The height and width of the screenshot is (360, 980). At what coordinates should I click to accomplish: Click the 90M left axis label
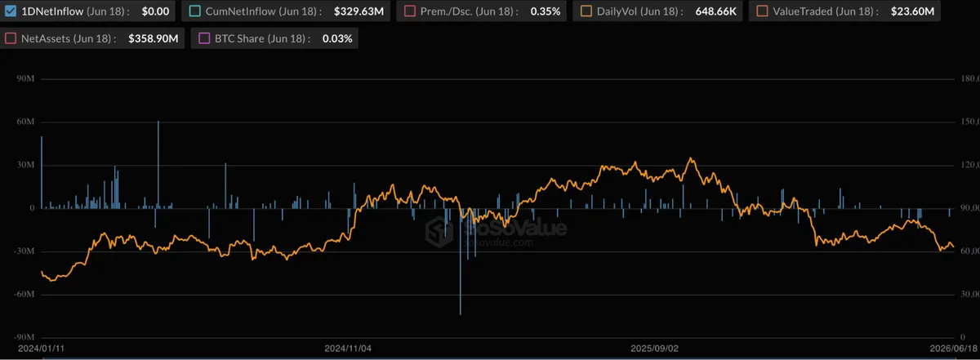(x=24, y=79)
